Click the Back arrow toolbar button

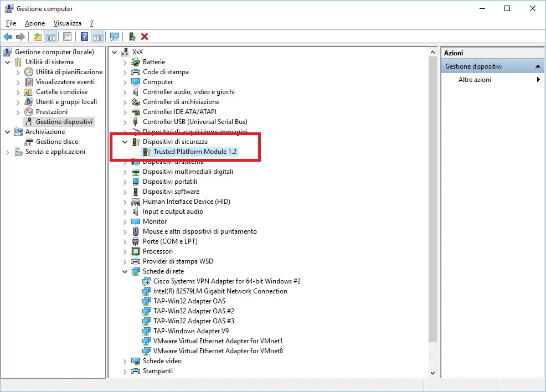tap(8, 37)
